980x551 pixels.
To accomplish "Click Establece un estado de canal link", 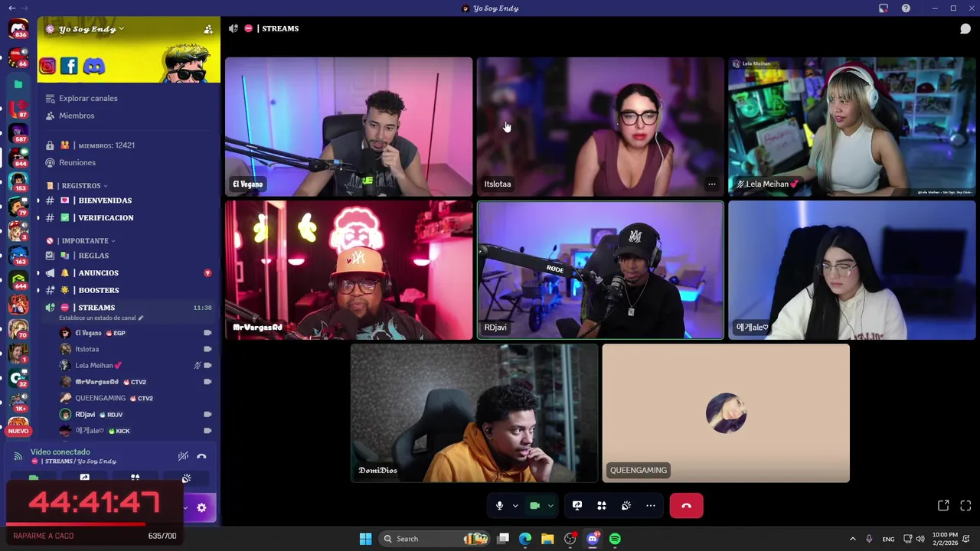I will [x=101, y=318].
